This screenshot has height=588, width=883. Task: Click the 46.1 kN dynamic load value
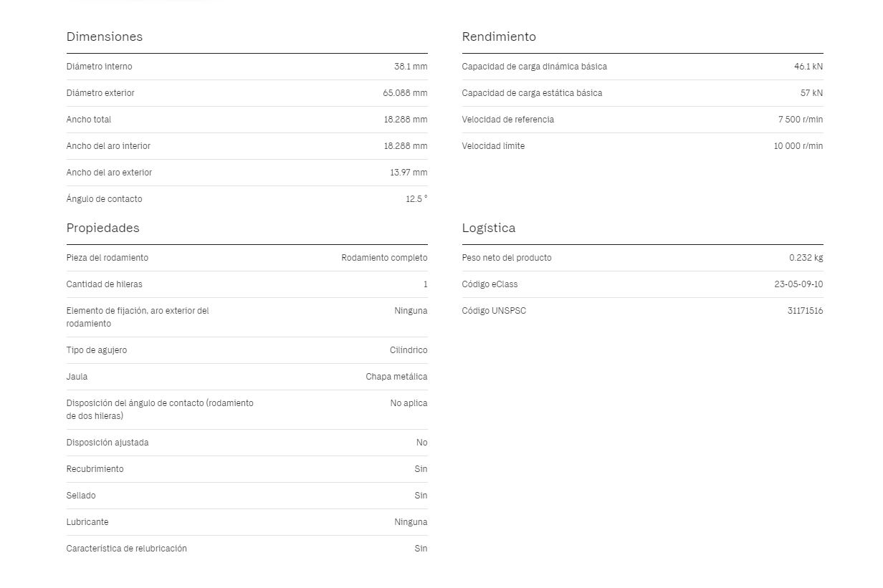(808, 67)
